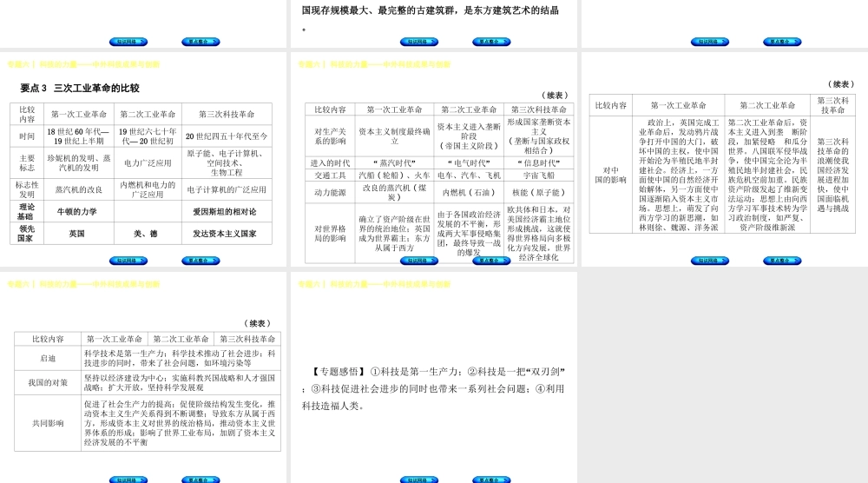The width and height of the screenshot is (868, 483).
Task: Click the 启迪 row header
Action: click(48, 359)
